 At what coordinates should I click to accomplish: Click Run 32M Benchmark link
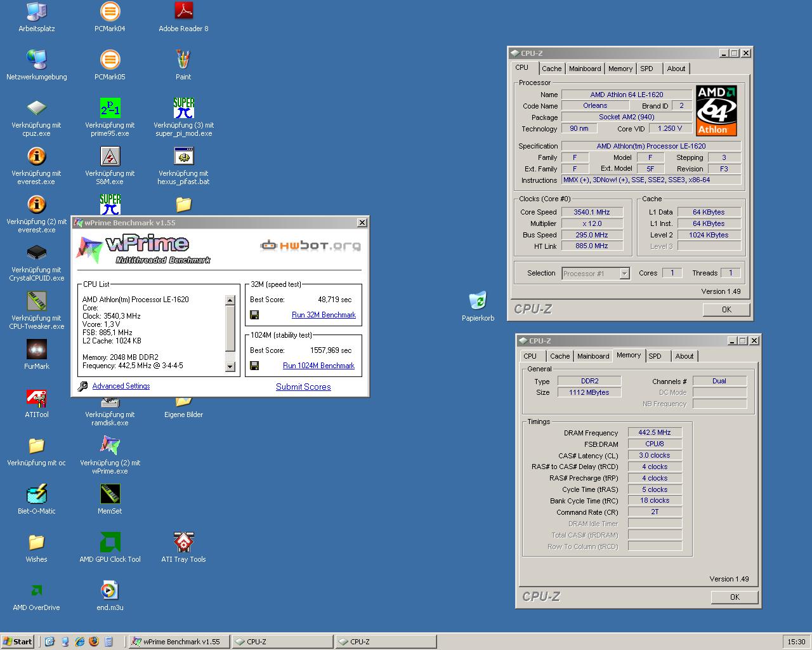pos(324,315)
